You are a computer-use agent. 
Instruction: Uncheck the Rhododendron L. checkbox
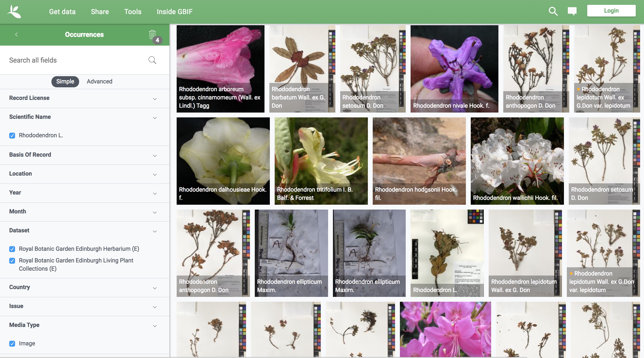[x=12, y=135]
